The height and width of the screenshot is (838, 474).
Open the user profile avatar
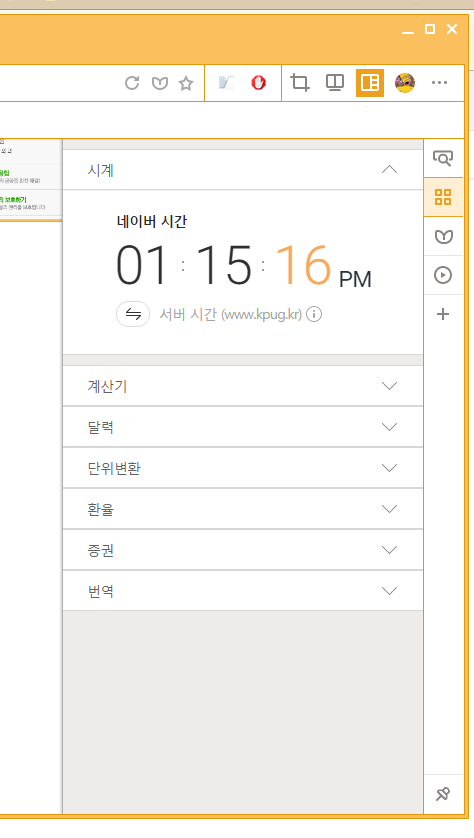tap(405, 83)
